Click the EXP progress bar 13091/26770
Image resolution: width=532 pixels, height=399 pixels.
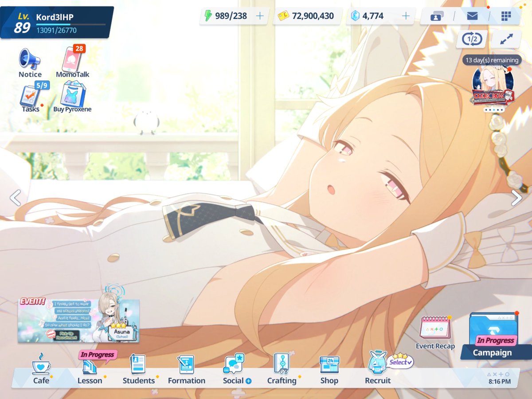pyautogui.click(x=71, y=24)
